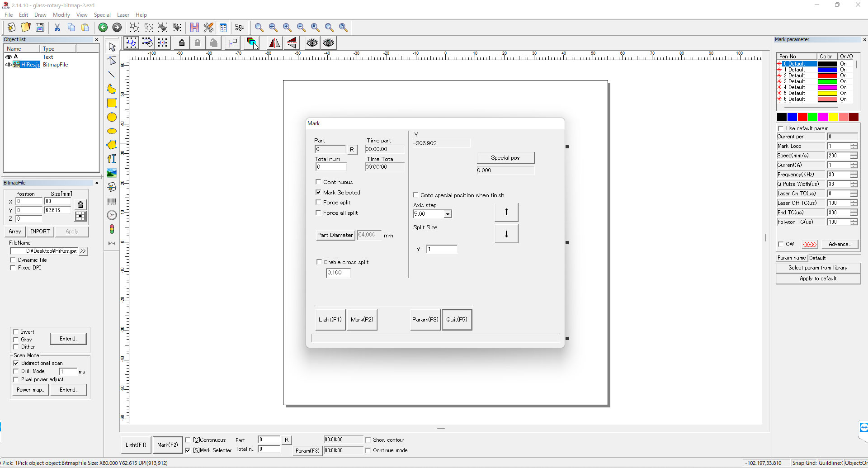Click the scissors cut icon
868x468 pixels.
[x=57, y=28]
